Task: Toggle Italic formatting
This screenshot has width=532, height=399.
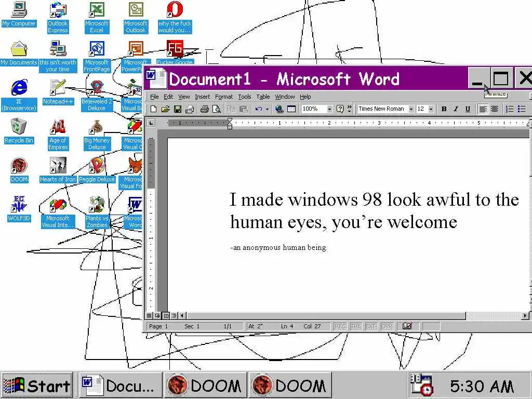Action: pyautogui.click(x=456, y=109)
